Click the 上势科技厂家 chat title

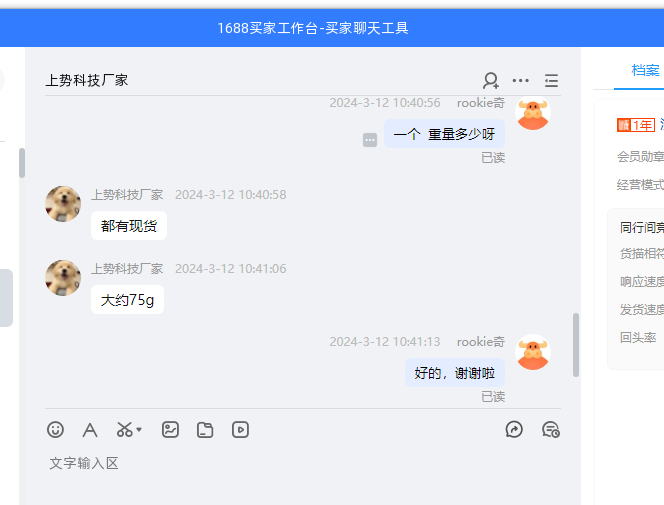[87, 80]
